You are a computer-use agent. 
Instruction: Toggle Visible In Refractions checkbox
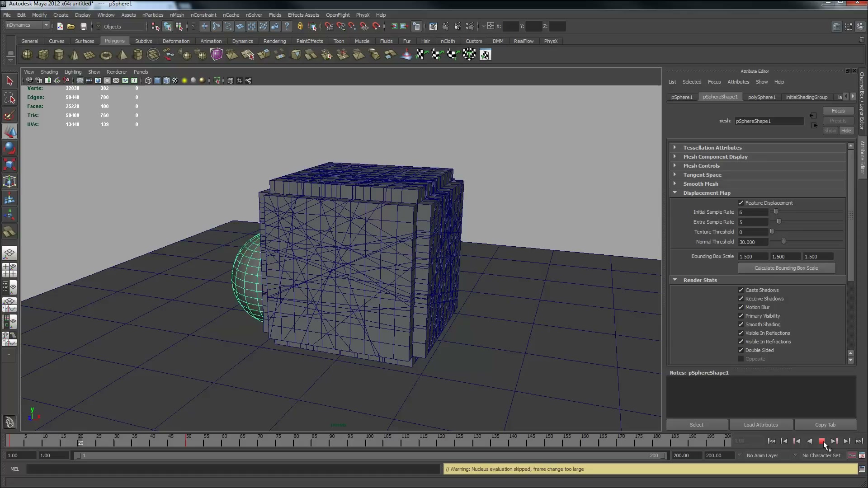pos(741,342)
